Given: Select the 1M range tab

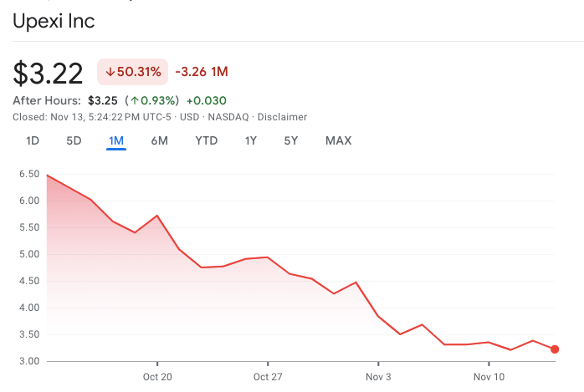Looking at the screenshot, I should pyautogui.click(x=116, y=140).
